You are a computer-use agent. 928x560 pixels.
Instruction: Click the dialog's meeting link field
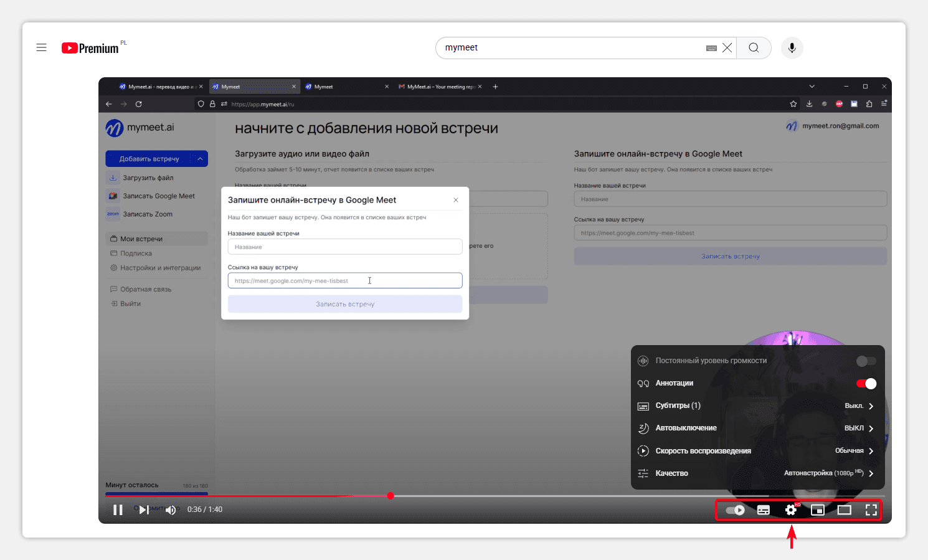click(345, 281)
